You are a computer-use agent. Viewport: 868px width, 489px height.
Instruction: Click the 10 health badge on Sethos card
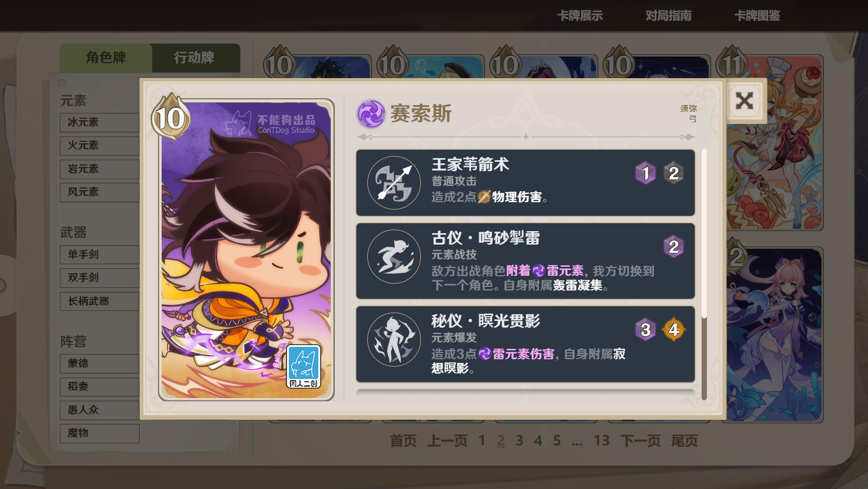171,118
